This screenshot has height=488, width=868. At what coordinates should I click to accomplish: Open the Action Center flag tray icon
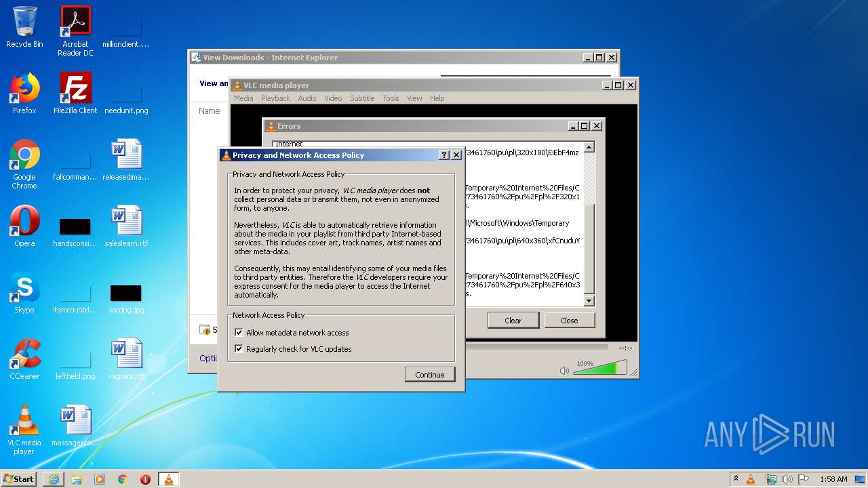point(804,479)
